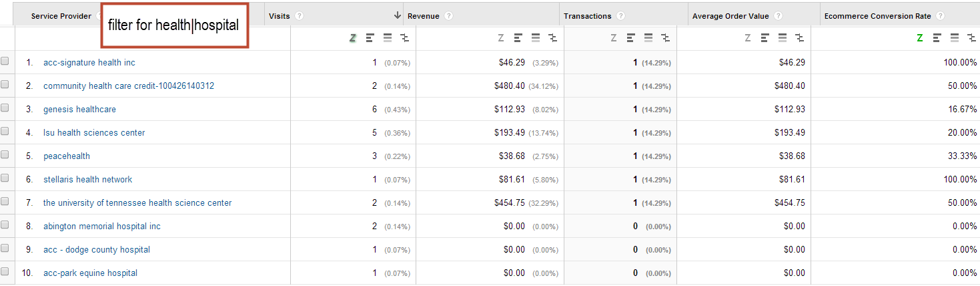Image resolution: width=980 pixels, height=286 pixels.
Task: Open the stellaris health network link
Action: tap(88, 179)
